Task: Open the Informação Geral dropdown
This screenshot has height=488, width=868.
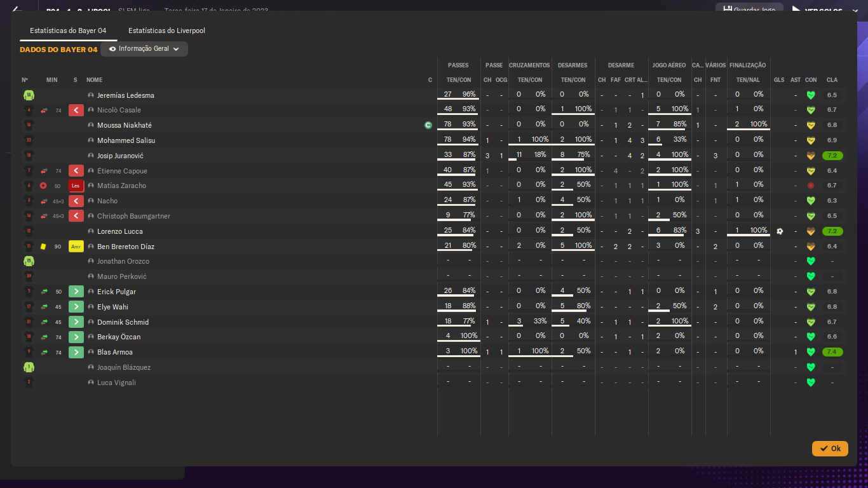Action: click(x=144, y=49)
